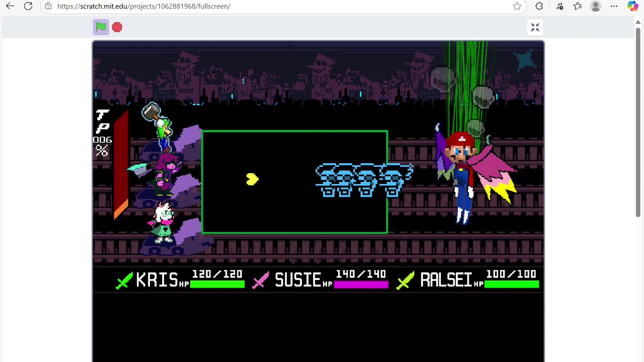Click the 006 TP percentage value

[102, 140]
